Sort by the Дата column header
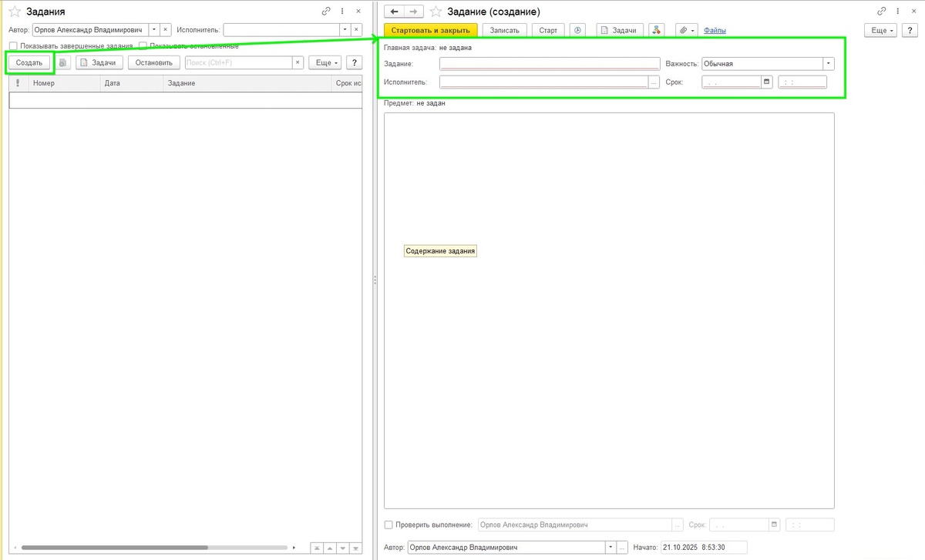The width and height of the screenshot is (925, 560). [x=131, y=82]
